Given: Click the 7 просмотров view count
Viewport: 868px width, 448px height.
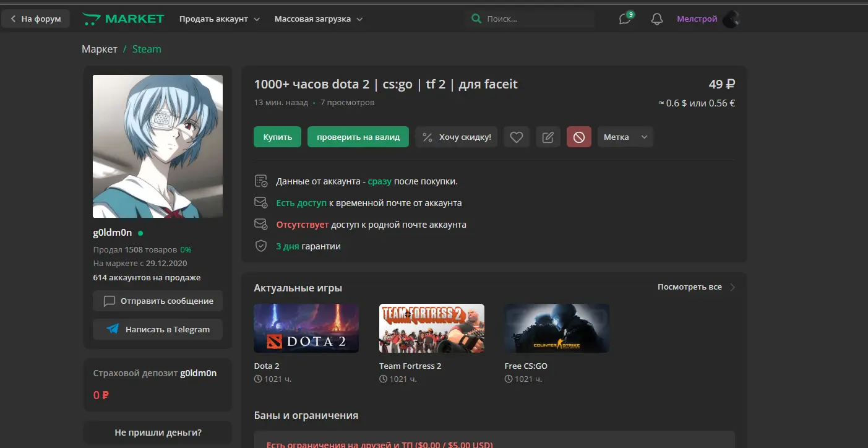Looking at the screenshot, I should 347,103.
